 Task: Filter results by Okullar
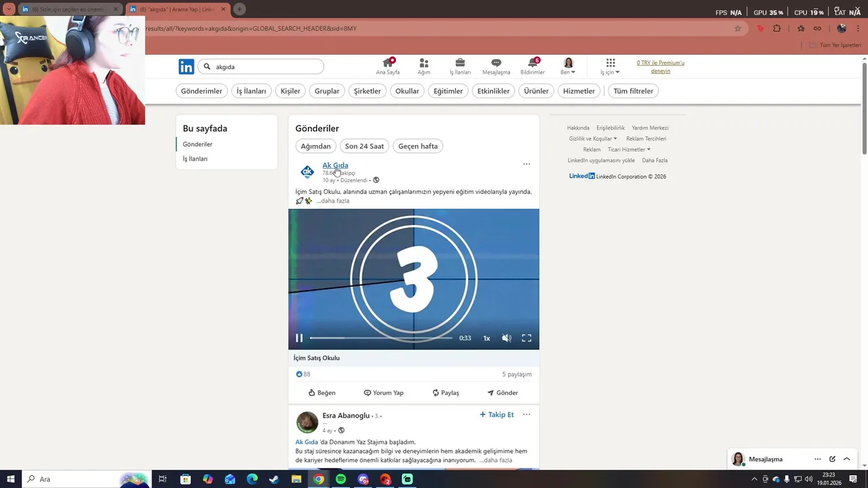408,91
